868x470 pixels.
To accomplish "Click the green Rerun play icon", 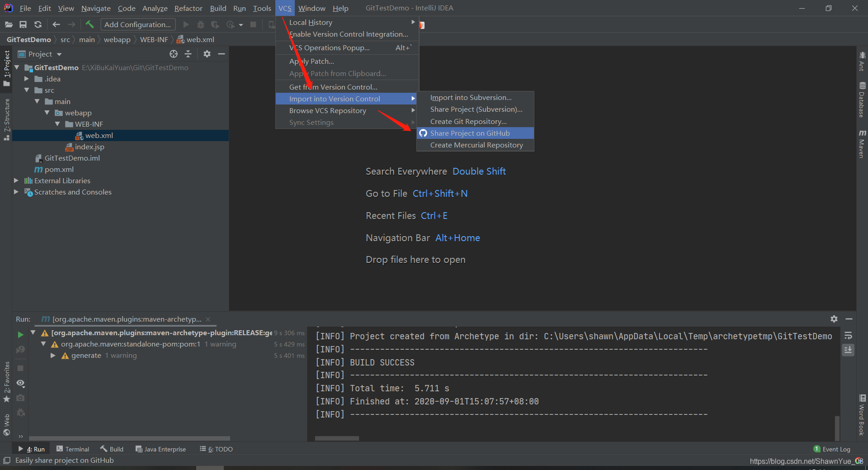I will click(20, 335).
